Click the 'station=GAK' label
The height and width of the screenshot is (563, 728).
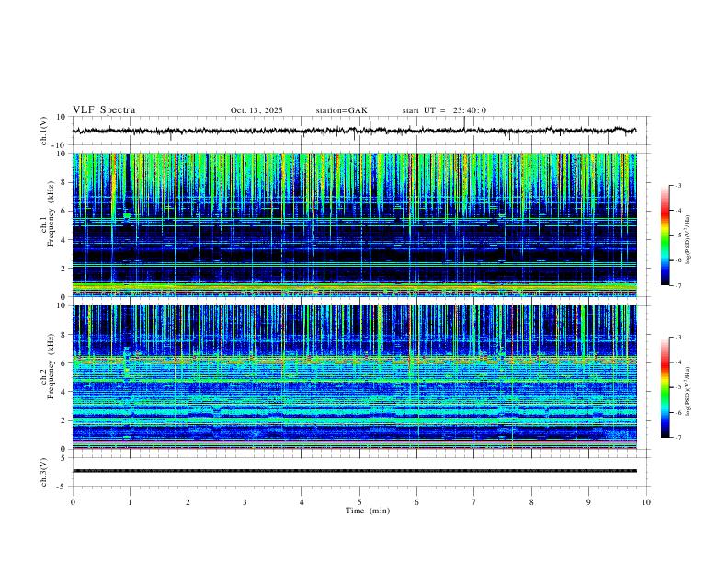click(x=341, y=110)
